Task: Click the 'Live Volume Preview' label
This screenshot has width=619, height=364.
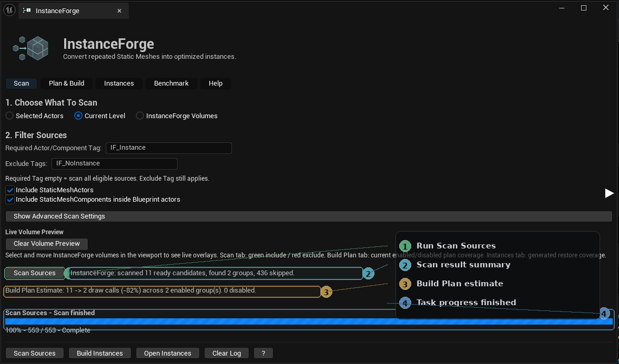Action: click(x=34, y=232)
